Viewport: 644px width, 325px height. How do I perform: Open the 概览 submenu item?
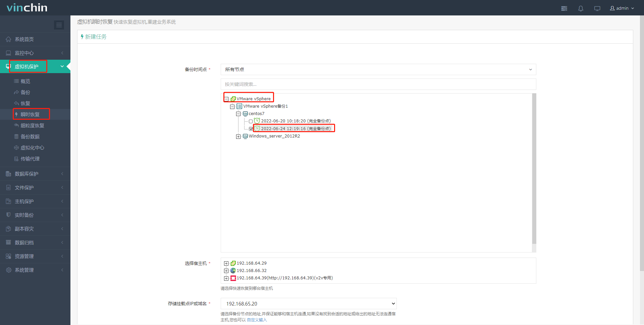(25, 81)
